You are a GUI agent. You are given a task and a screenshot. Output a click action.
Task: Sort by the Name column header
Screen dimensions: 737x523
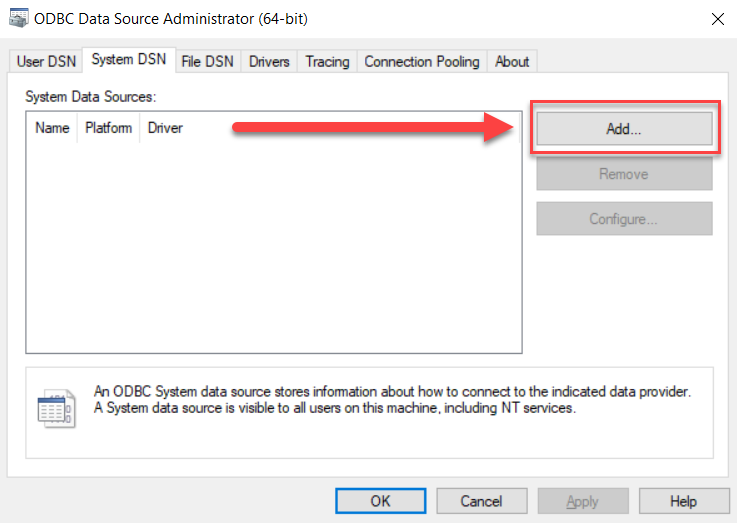[52, 128]
